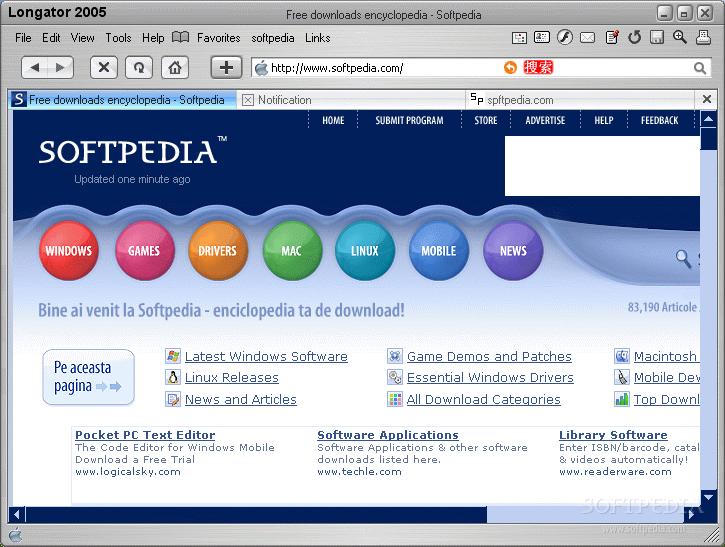
Task: Open the File menu
Action: point(23,38)
